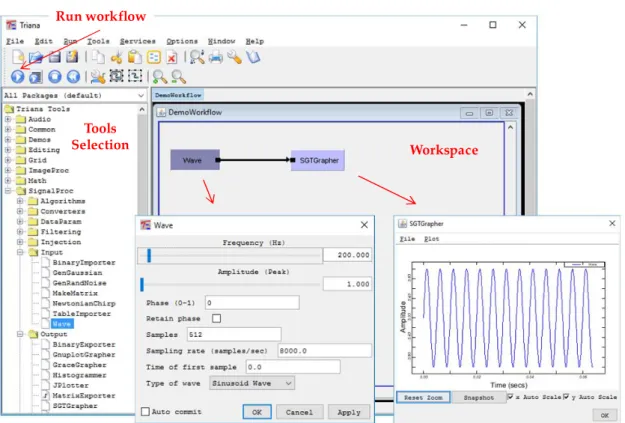This screenshot has width=625, height=423.
Task: Click OK in the Wave dialog
Action: (257, 412)
